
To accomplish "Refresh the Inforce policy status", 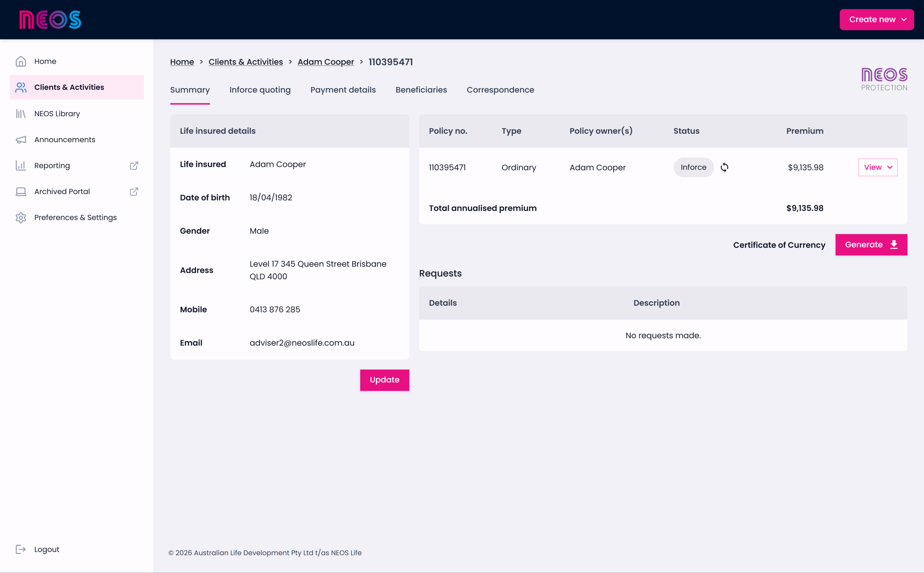I will pos(724,167).
